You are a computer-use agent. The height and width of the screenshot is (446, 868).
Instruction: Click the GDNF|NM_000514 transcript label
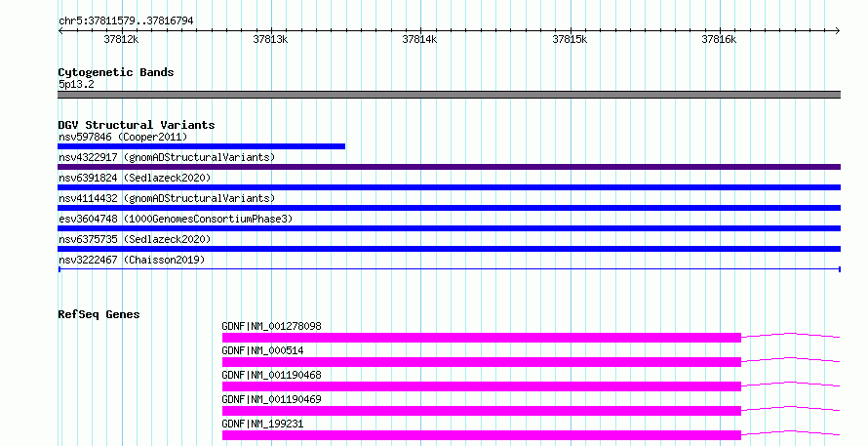262,350
